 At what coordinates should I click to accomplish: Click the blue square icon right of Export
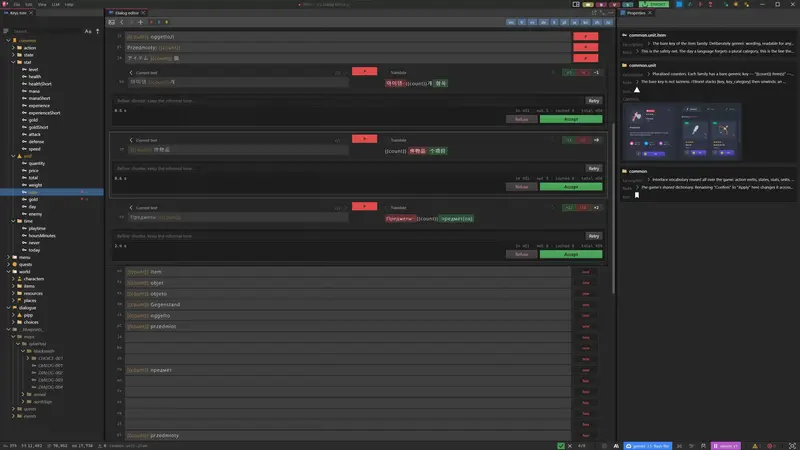click(679, 4)
